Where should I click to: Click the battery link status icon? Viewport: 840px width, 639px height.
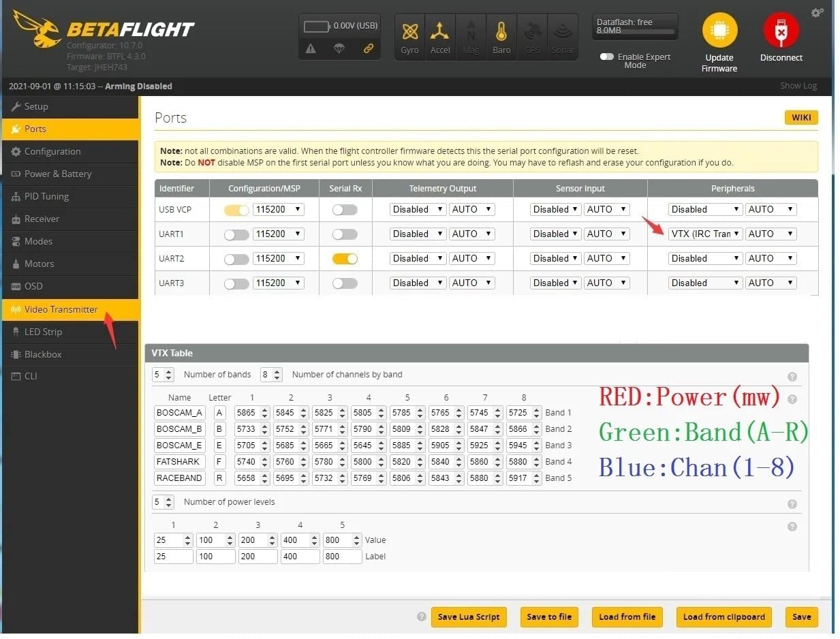pyautogui.click(x=369, y=48)
